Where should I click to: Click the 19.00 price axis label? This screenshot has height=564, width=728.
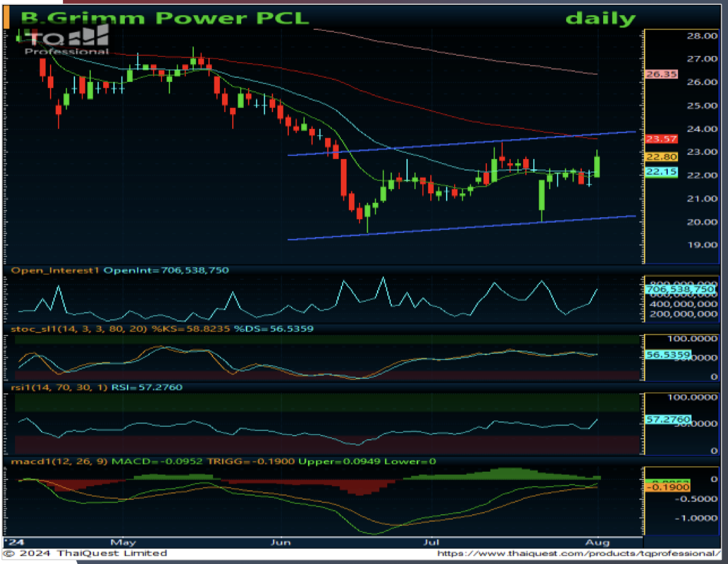[702, 245]
